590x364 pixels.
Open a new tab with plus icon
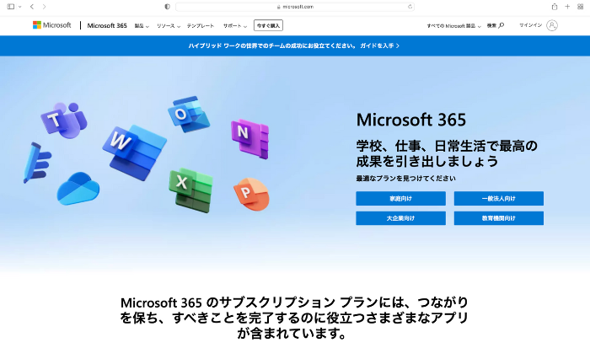tap(567, 7)
